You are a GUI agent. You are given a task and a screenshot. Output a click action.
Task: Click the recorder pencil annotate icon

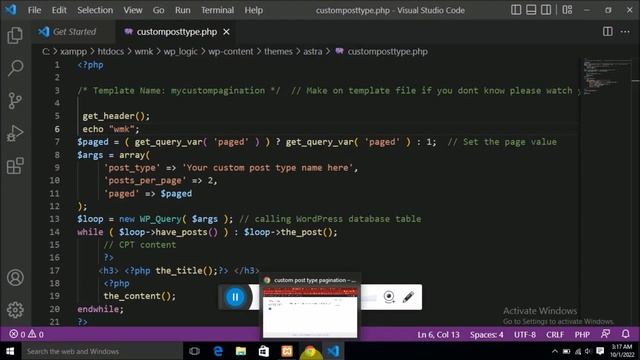coord(408,297)
